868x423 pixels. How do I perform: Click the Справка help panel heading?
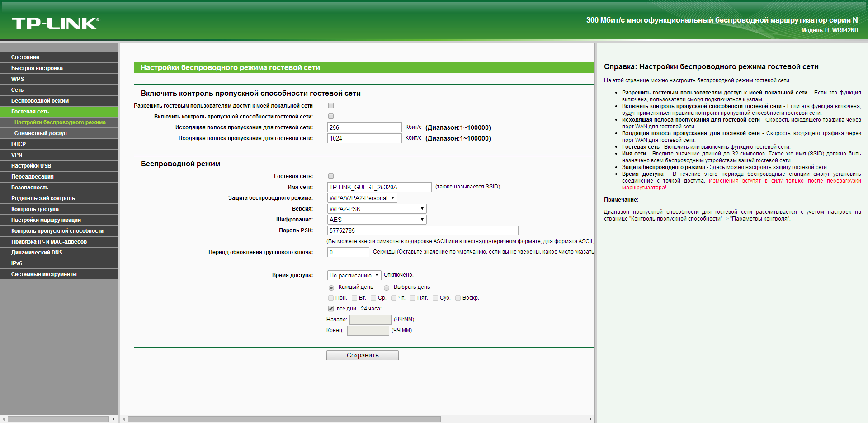coord(711,66)
